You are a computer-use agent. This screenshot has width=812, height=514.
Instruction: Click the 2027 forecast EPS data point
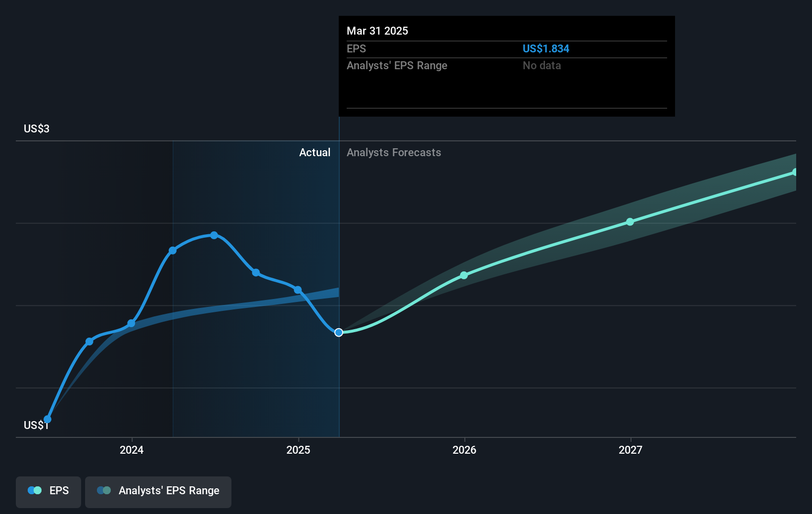630,222
